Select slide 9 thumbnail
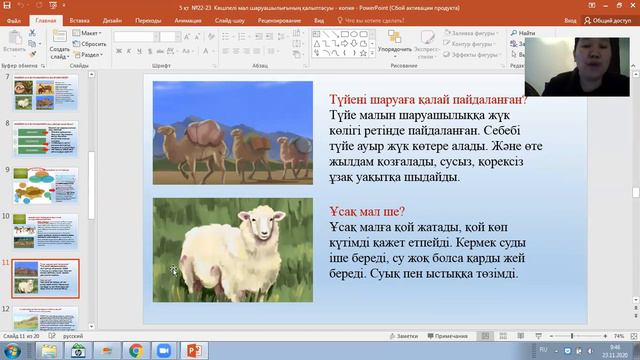Image resolution: width=640 pixels, height=360 pixels. pos(45,186)
